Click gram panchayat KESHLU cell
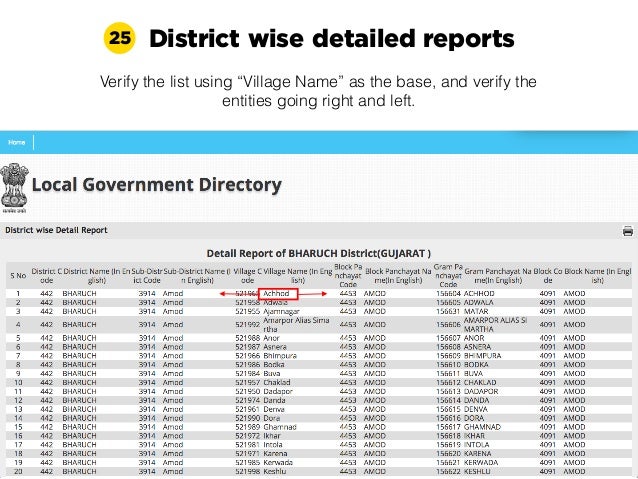The image size is (638, 479). tap(477, 472)
